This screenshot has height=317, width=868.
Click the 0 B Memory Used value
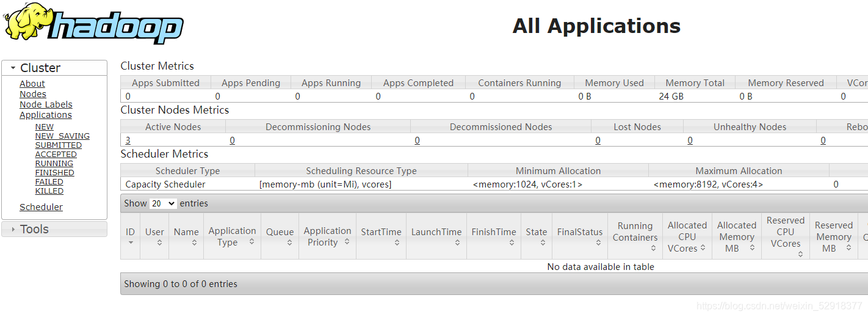(585, 97)
